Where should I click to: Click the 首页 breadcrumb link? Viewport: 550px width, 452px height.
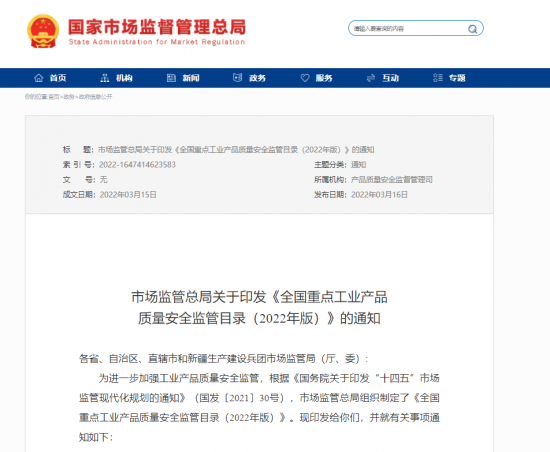click(54, 97)
